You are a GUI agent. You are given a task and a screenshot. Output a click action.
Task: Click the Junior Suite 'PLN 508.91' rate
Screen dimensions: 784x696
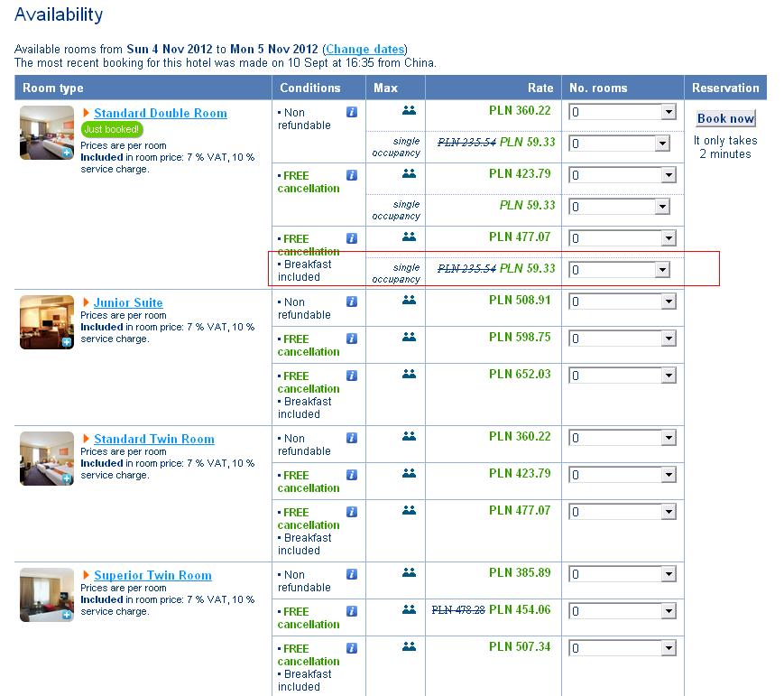pyautogui.click(x=520, y=300)
